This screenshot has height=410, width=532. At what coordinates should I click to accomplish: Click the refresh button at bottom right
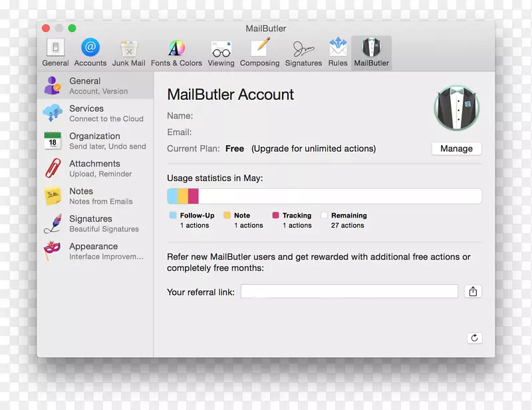(x=474, y=338)
